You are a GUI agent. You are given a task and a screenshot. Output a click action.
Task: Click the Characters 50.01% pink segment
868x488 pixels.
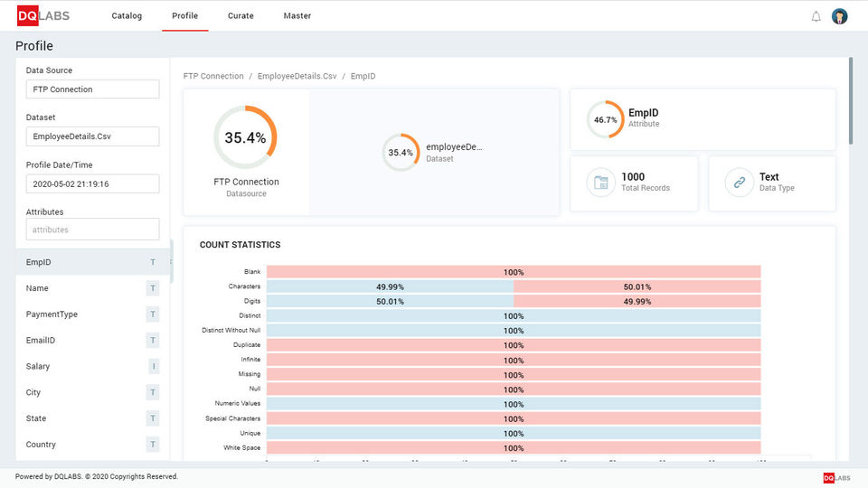point(637,286)
